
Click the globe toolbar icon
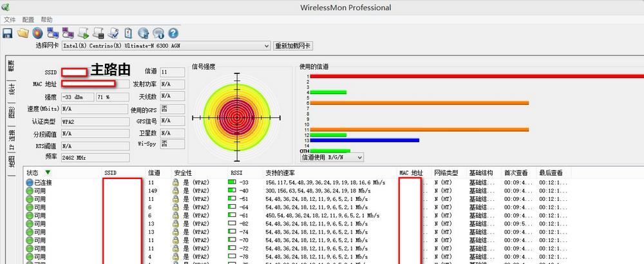pyautogui.click(x=144, y=33)
